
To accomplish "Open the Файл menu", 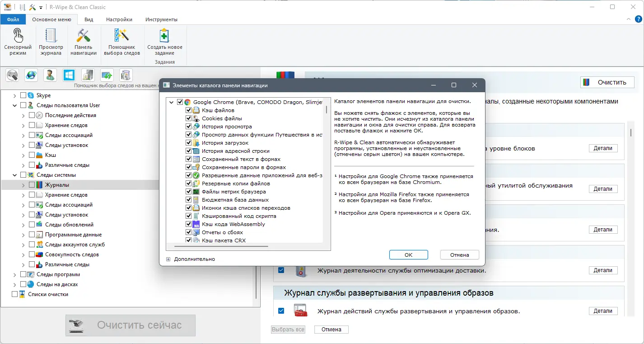I will coord(13,19).
